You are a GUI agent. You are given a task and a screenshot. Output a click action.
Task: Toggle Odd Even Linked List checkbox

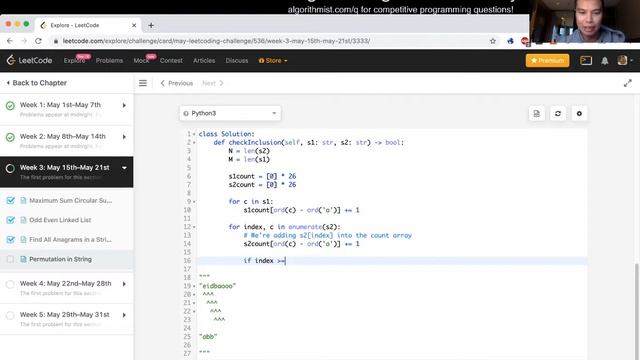pyautogui.click(x=11, y=220)
